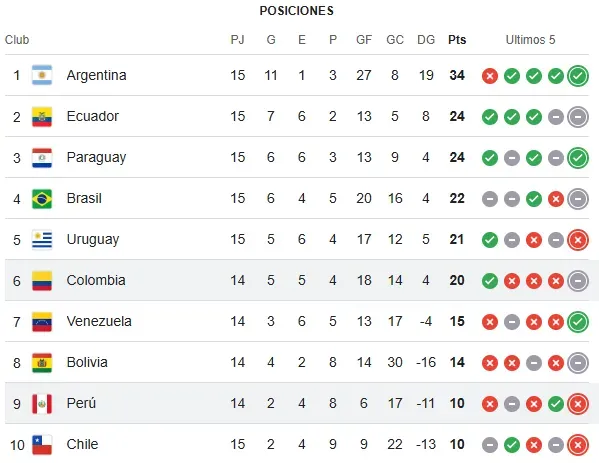Viewport: 599px width, 463px height.
Task: Click the PJ column header
Action: tap(237, 40)
